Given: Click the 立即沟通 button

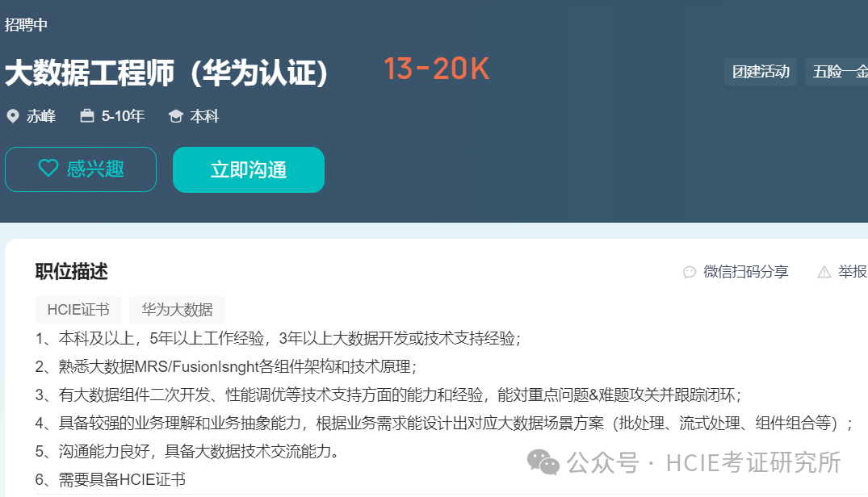Looking at the screenshot, I should click(x=249, y=169).
